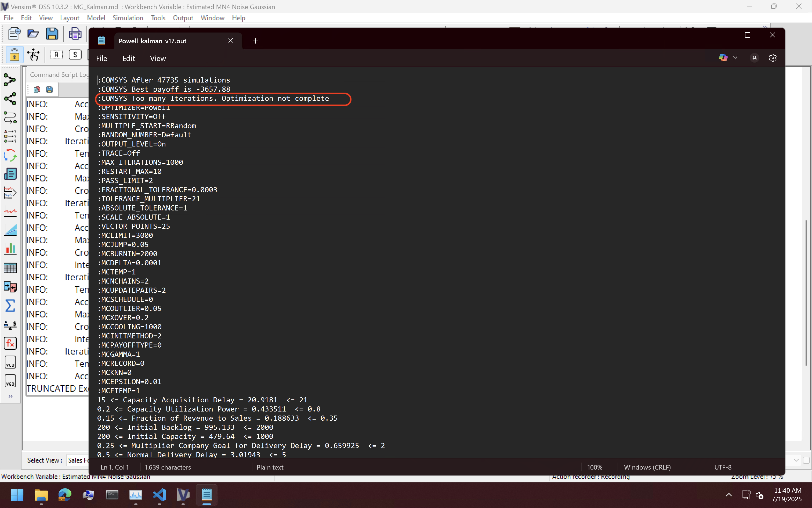Click the circular arrows loop tool

coord(10,155)
